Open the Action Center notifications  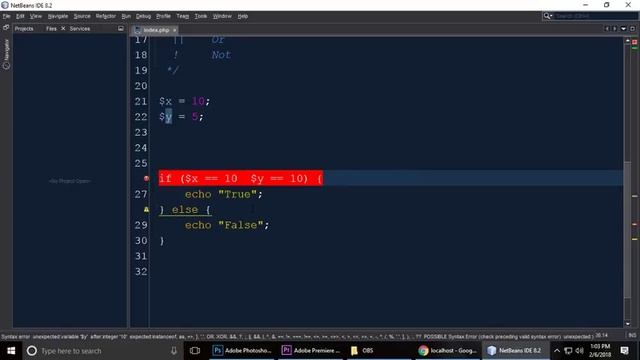point(624,351)
